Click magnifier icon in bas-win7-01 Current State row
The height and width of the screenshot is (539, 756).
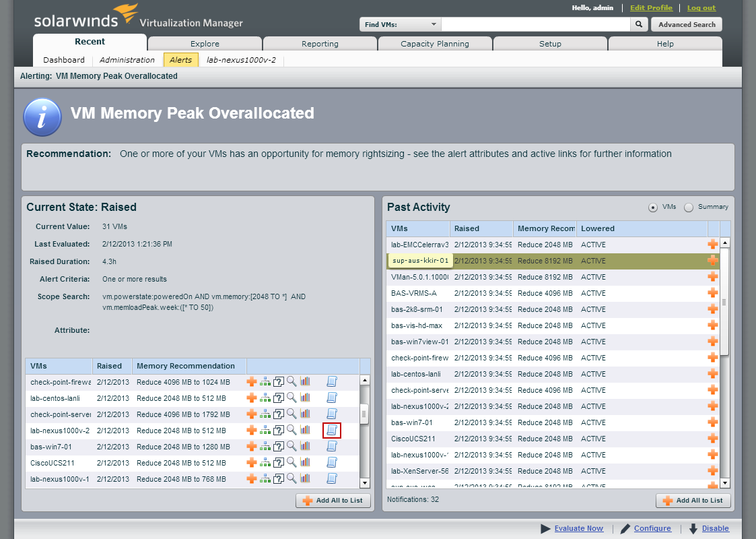pyautogui.click(x=291, y=446)
